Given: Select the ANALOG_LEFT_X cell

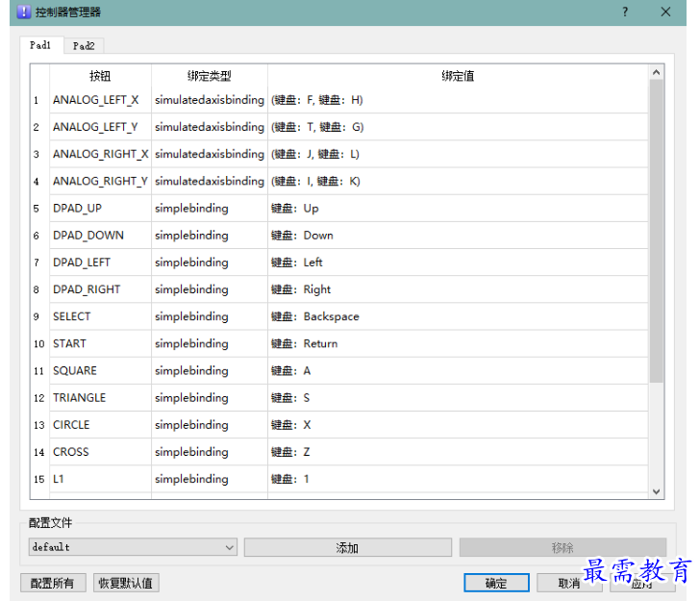Looking at the screenshot, I should 100,100.
